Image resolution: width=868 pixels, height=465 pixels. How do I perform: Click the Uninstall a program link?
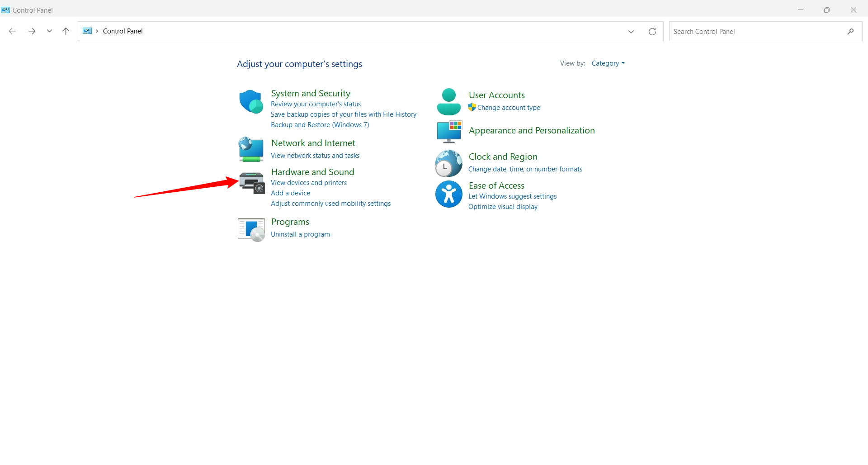click(x=300, y=234)
